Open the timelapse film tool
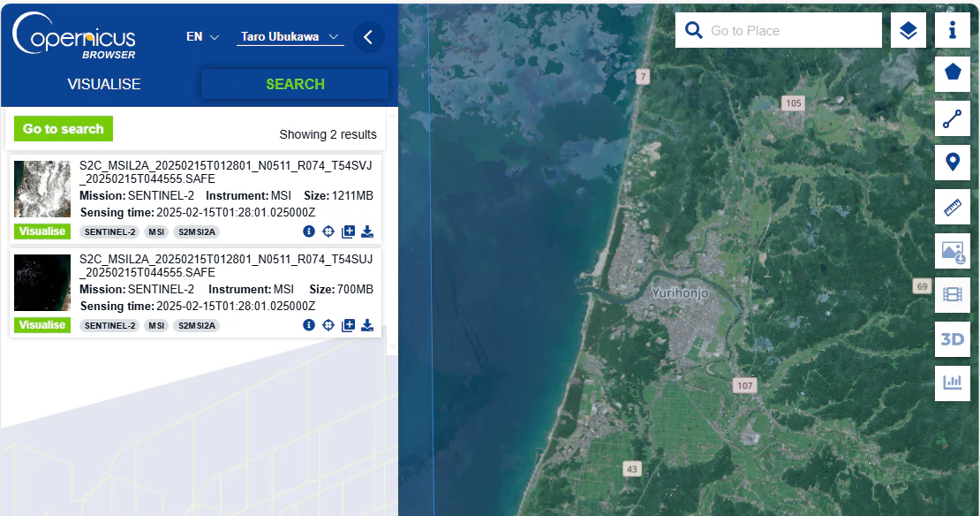Screen dimensions: 980x516 [x=953, y=294]
